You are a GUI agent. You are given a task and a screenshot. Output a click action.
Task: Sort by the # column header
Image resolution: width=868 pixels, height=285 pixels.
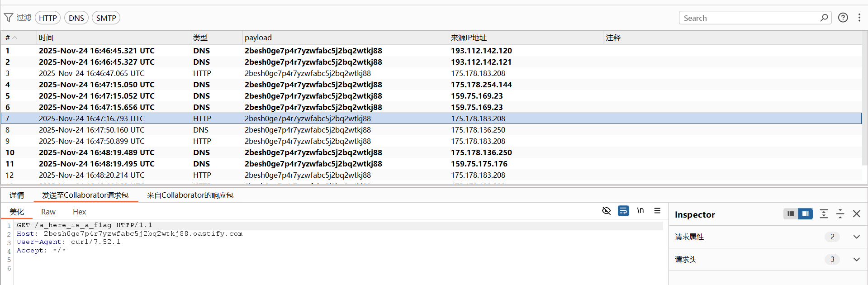tap(11, 38)
